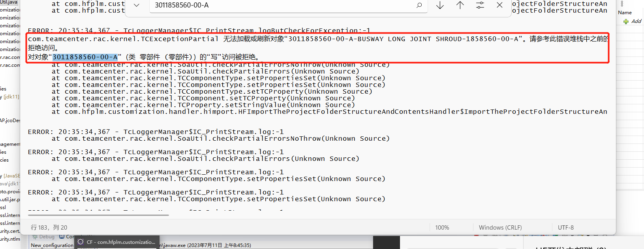Click the magnifier search icon
Image resolution: width=644 pixels, height=249 pixels.
click(419, 5)
